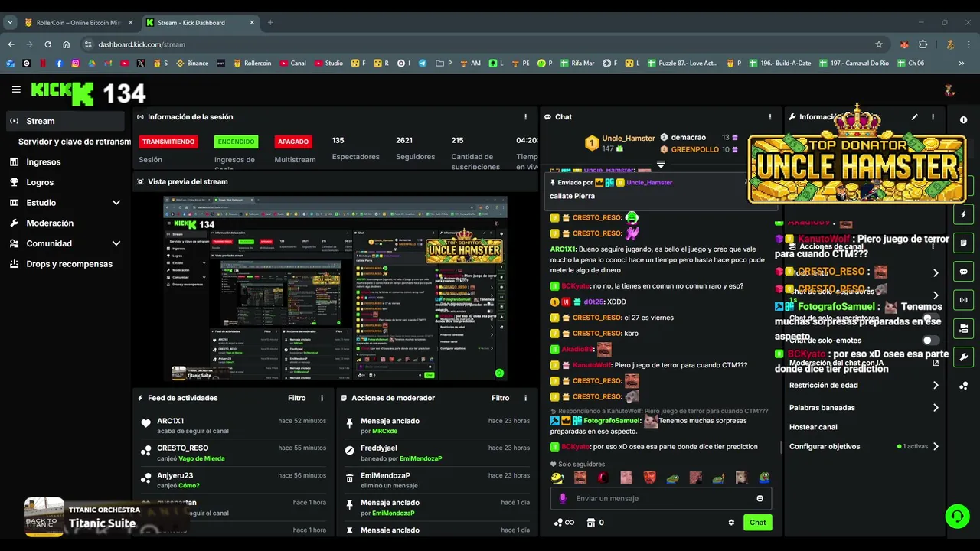Expand Palabras baneadas setting
980x551 pixels.
tap(864, 408)
